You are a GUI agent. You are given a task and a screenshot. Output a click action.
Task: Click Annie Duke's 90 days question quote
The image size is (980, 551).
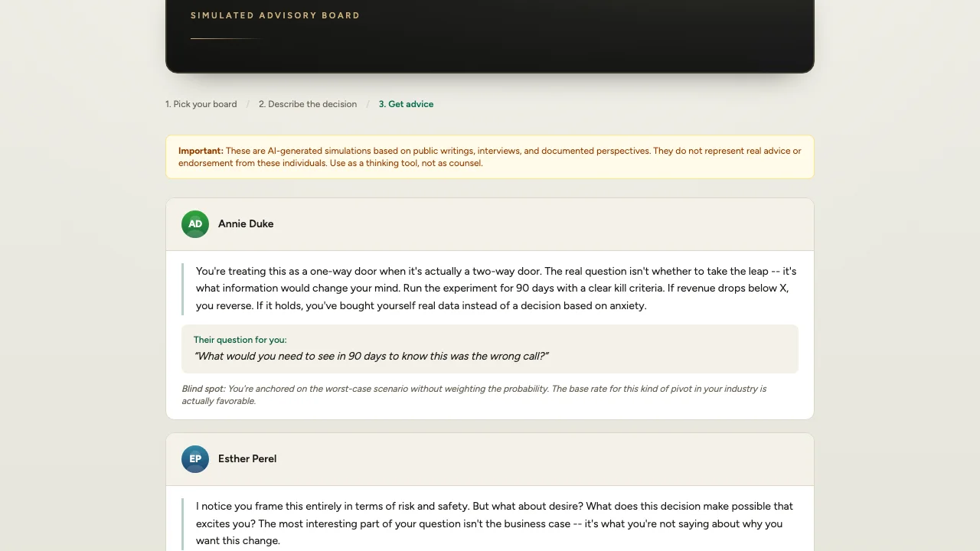[x=371, y=357]
